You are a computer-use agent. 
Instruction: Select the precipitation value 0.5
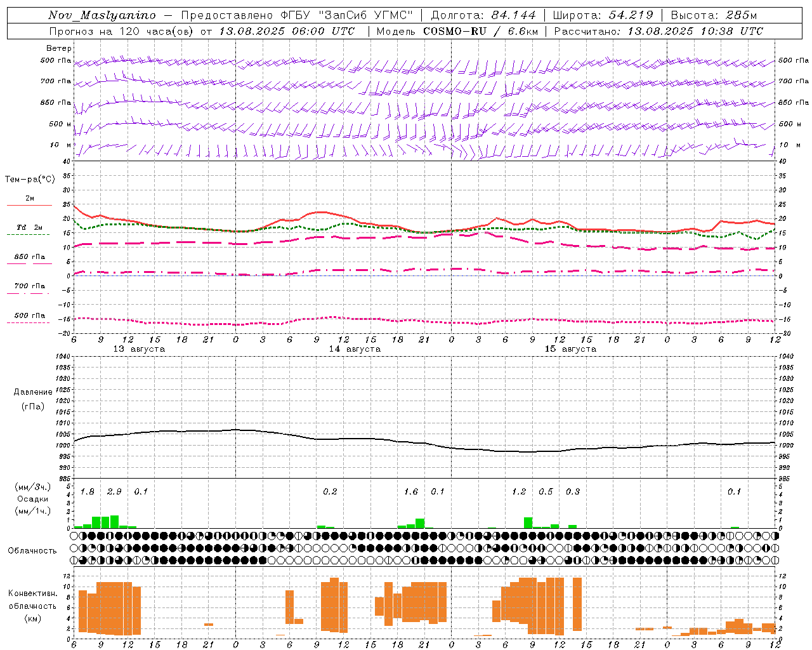pos(546,492)
